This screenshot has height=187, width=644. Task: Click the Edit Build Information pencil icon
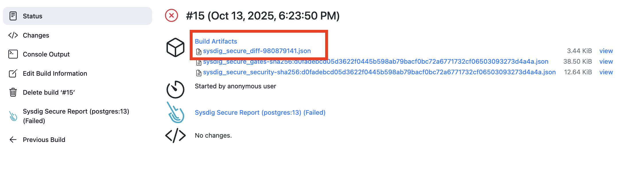[x=13, y=73]
